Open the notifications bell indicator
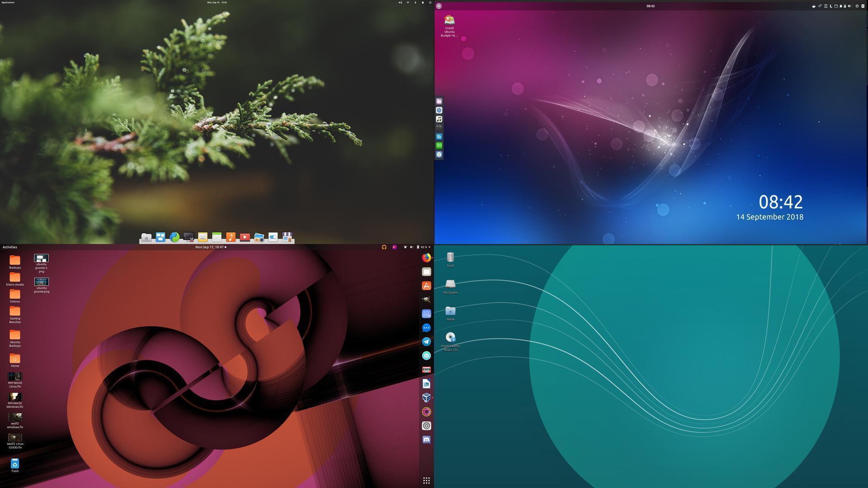 point(841,6)
